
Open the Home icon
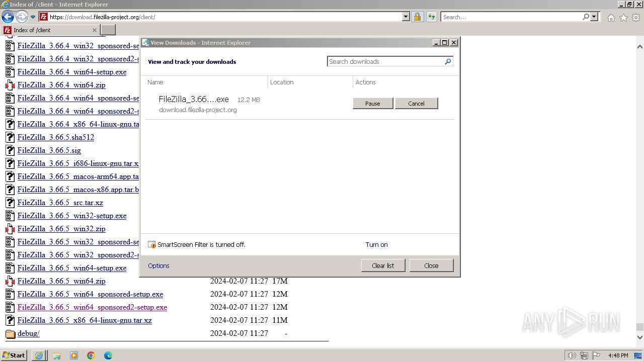[x=611, y=18]
